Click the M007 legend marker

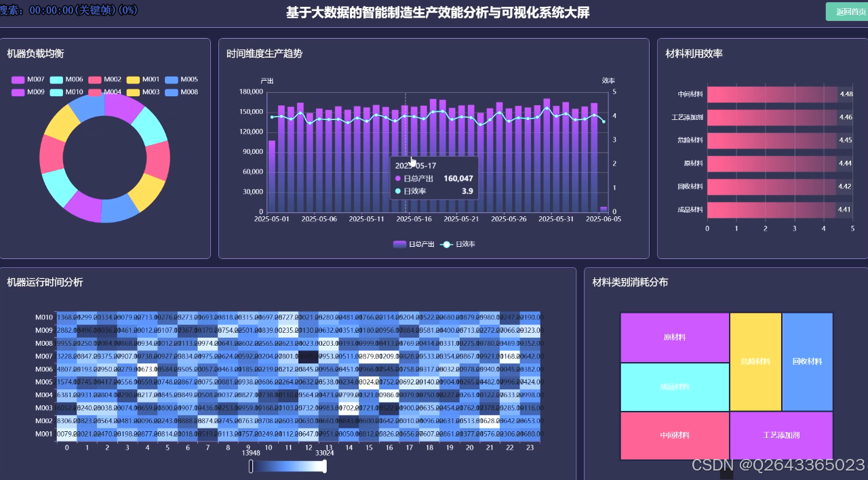17,79
